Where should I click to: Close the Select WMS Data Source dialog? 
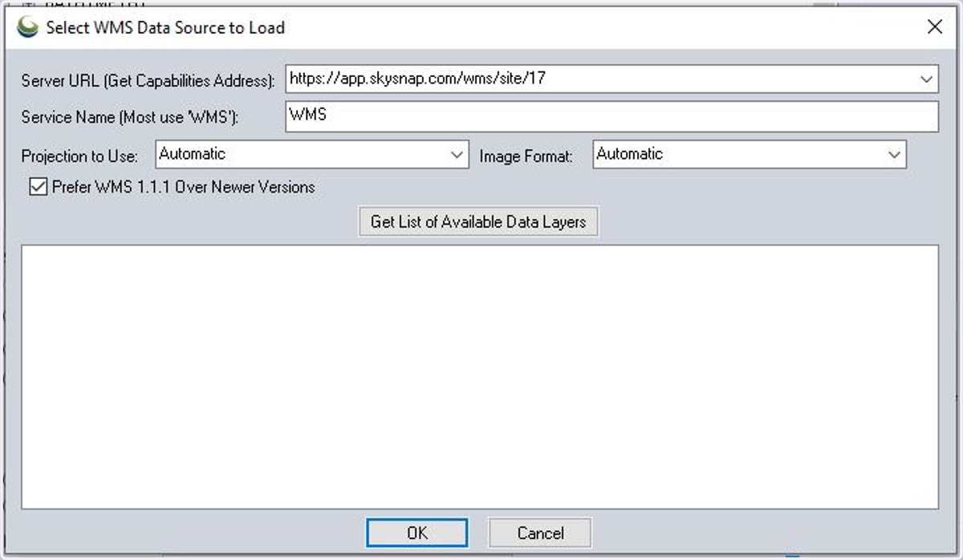click(x=934, y=27)
